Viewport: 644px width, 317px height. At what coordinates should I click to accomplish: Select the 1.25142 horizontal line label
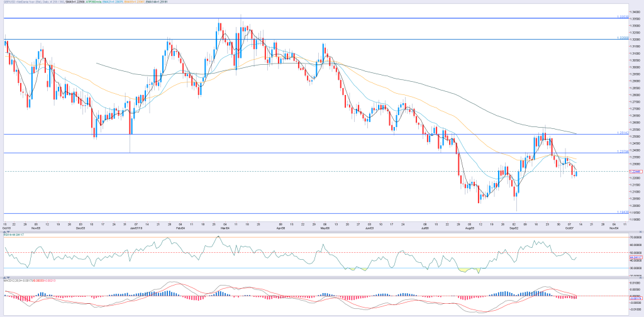point(623,133)
